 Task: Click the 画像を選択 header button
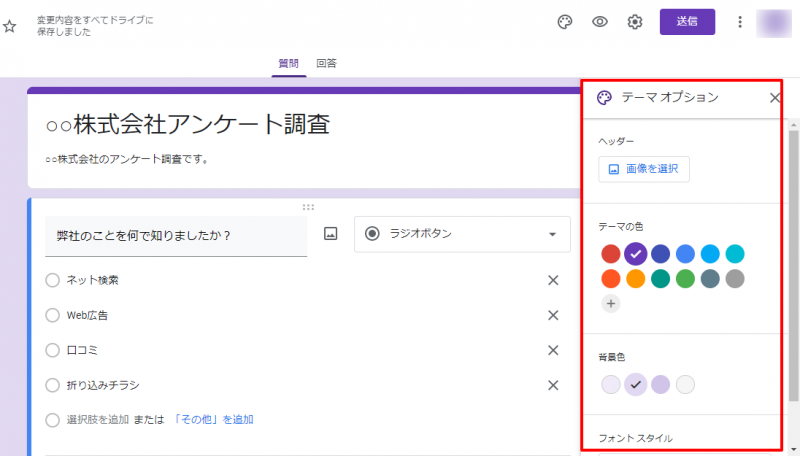click(x=643, y=169)
